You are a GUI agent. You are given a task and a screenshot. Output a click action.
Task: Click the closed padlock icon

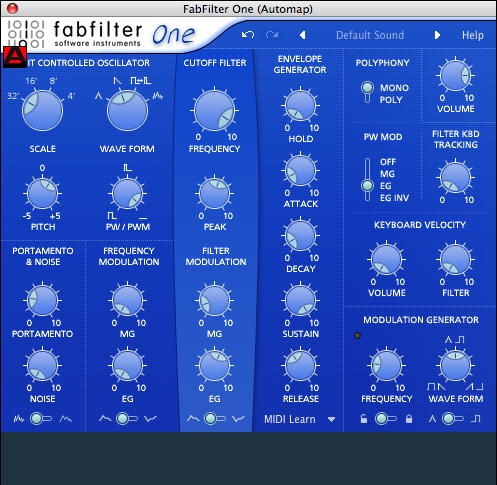(x=409, y=419)
